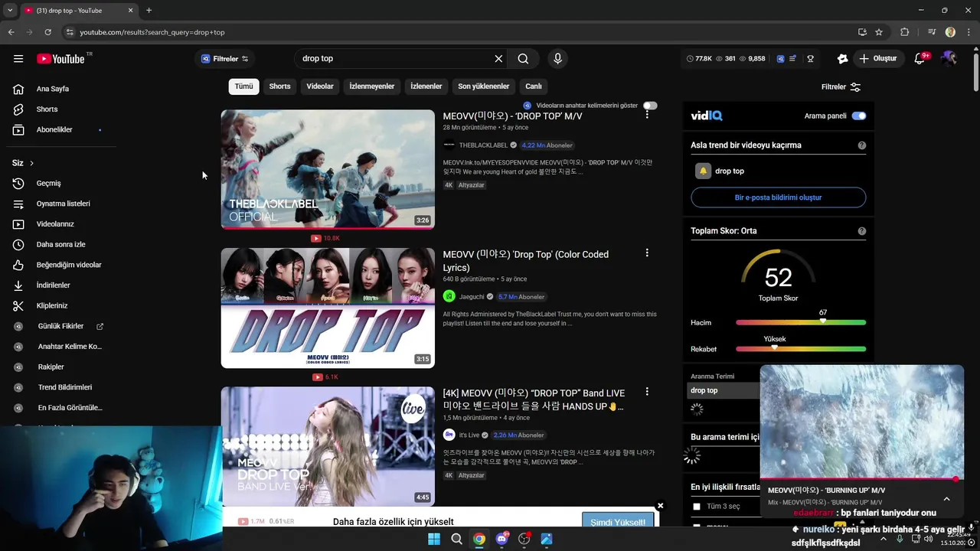This screenshot has height=551, width=980.
Task: Seek on the miniplayer red progress bar
Action: point(861,480)
